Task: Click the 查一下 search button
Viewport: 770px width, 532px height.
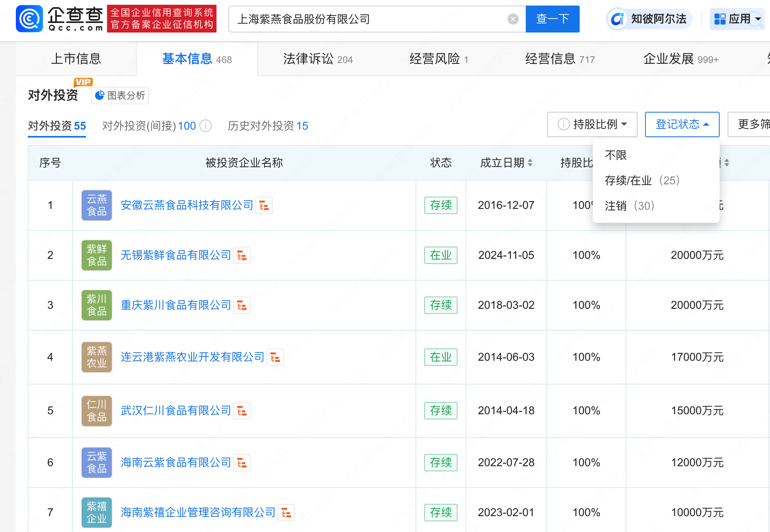Action: point(552,19)
